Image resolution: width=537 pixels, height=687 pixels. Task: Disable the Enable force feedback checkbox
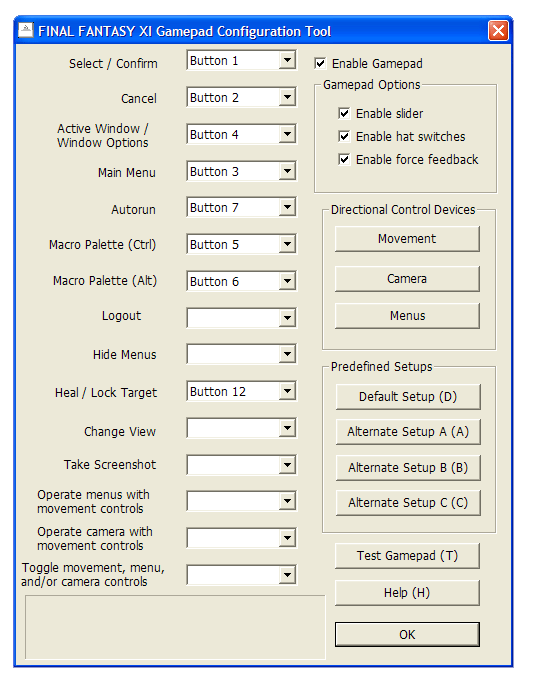coord(344,159)
